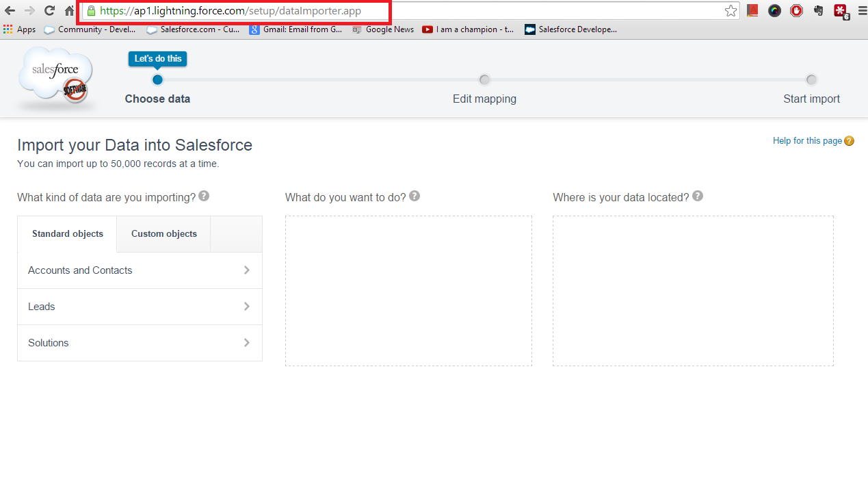Click help icon beside 'Where is your data located'

pyautogui.click(x=697, y=196)
